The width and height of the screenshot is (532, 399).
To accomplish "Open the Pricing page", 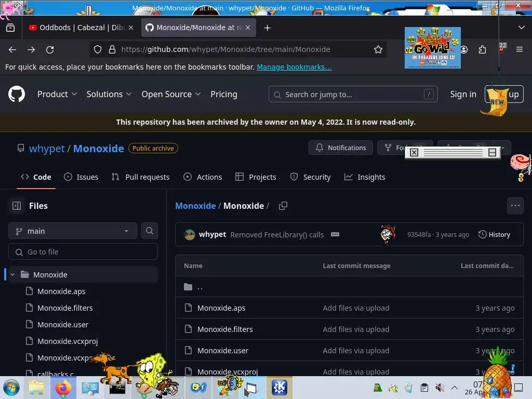I will tap(224, 94).
